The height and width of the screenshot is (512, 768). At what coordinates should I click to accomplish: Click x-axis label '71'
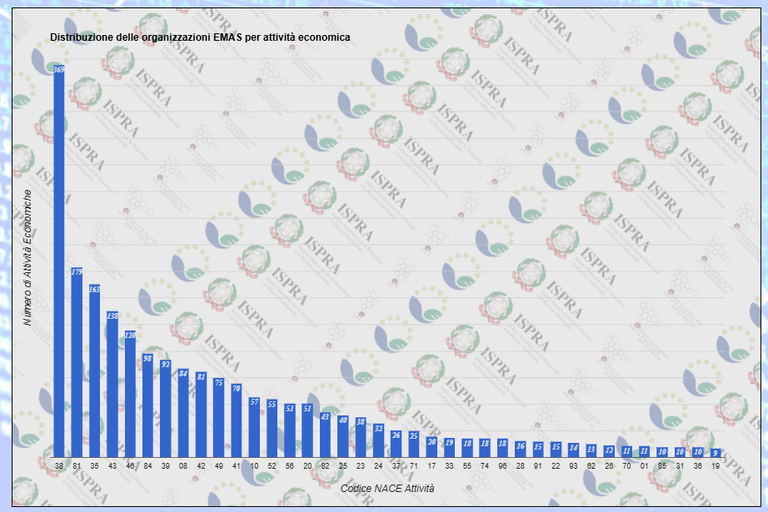point(414,466)
